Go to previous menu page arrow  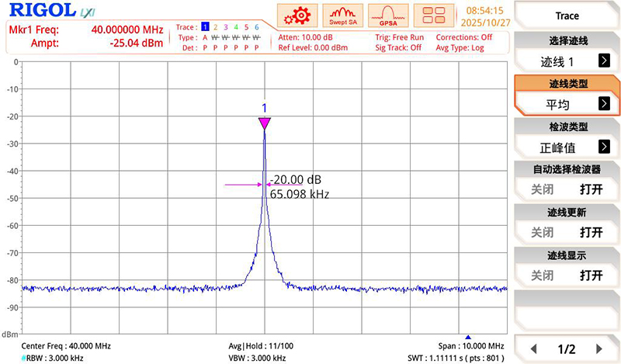coord(532,348)
